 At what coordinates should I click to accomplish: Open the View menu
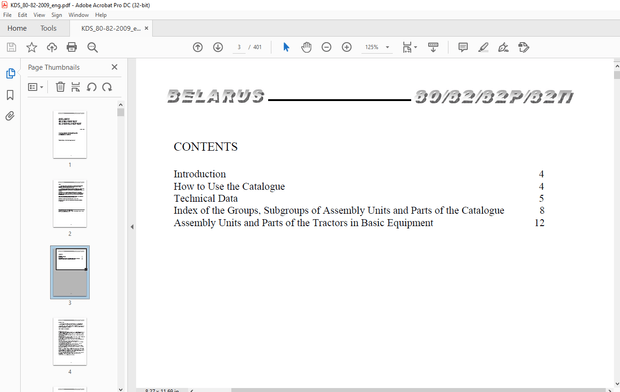(39, 15)
